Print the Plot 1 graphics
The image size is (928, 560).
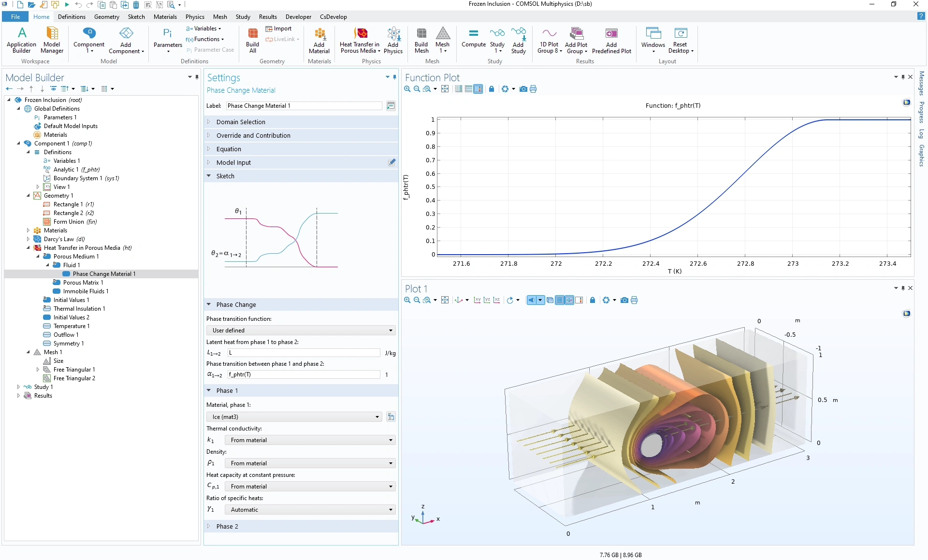[x=634, y=300]
